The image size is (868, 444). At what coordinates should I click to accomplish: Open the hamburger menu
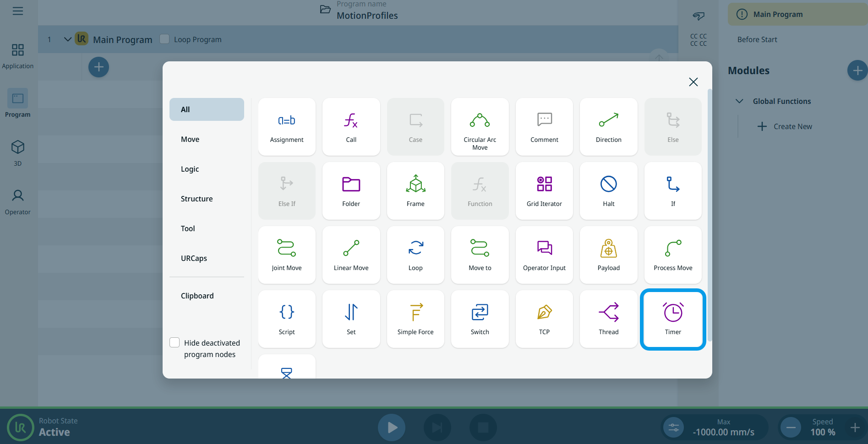click(x=18, y=11)
